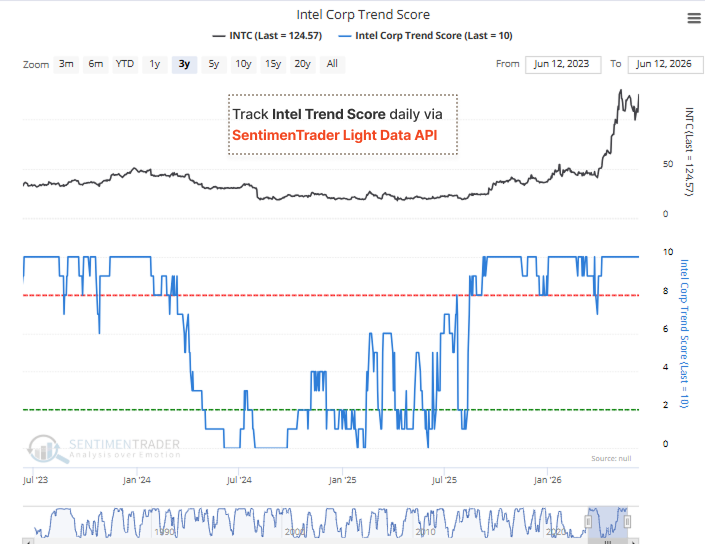
Task: Toggle the INTC legend series
Action: tap(267, 36)
